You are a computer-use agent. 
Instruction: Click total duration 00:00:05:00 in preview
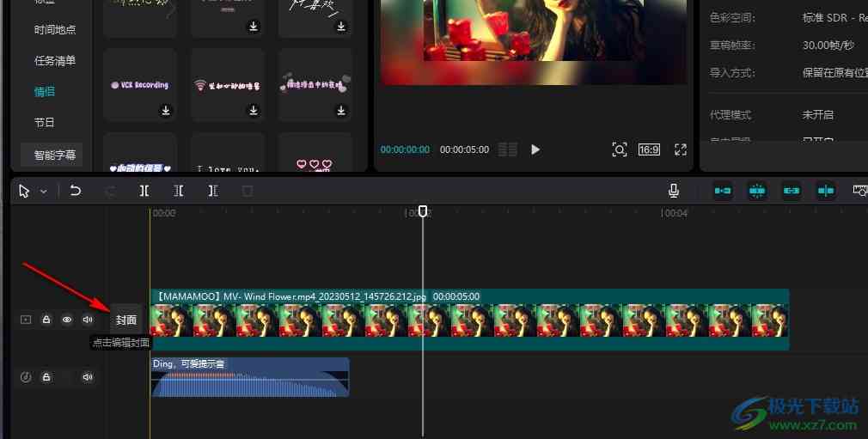(464, 149)
